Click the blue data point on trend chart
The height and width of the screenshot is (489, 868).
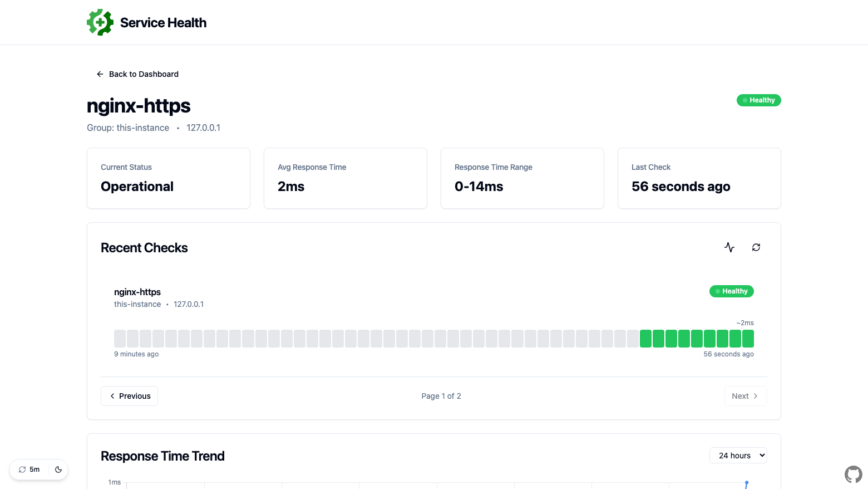click(747, 483)
